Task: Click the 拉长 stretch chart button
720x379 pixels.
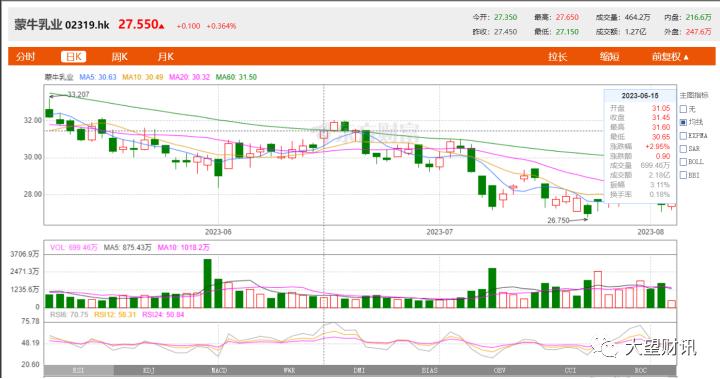Action: click(557, 57)
